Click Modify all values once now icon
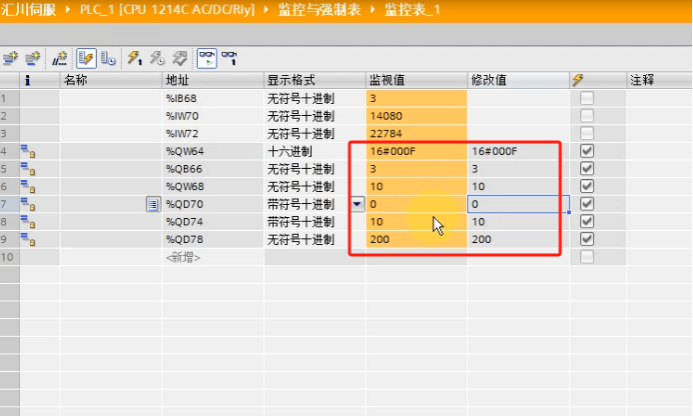This screenshot has width=693, height=416. (134, 59)
